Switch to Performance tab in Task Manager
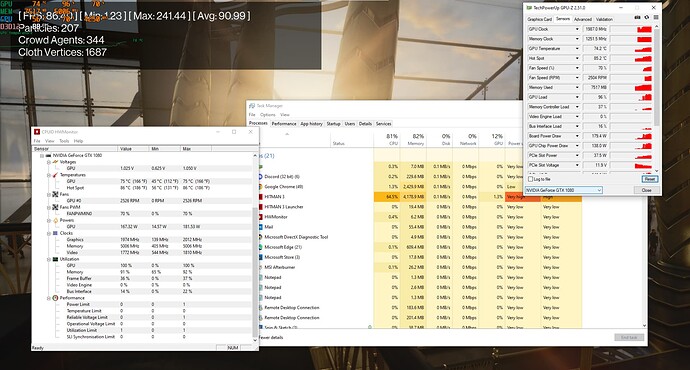This screenshot has height=370, width=690. (284, 124)
